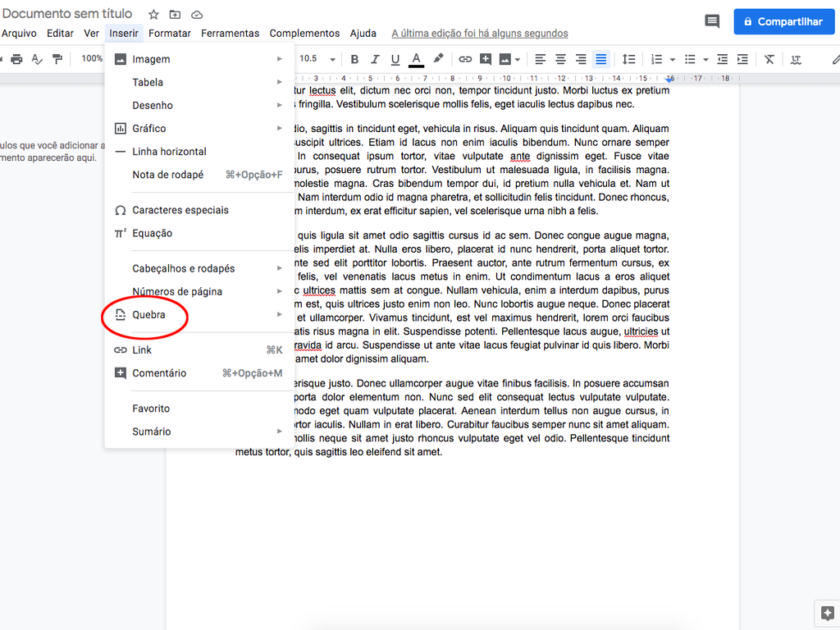Image resolution: width=840 pixels, height=630 pixels.
Task: Open line spacing options
Action: [628, 59]
